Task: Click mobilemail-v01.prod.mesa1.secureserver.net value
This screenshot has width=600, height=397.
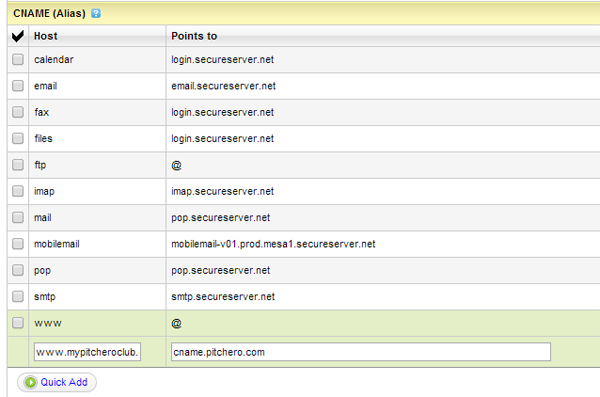Action: [x=273, y=244]
